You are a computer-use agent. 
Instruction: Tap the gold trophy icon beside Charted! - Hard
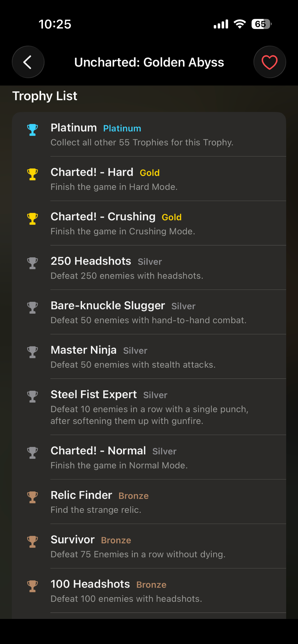coord(32,174)
